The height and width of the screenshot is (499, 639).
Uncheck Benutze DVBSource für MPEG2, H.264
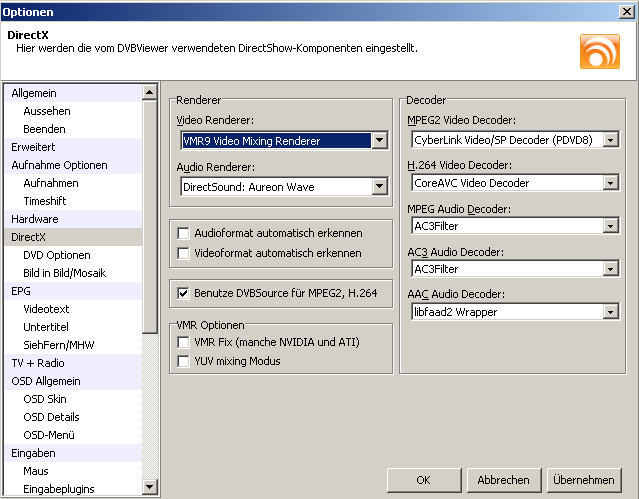[184, 293]
